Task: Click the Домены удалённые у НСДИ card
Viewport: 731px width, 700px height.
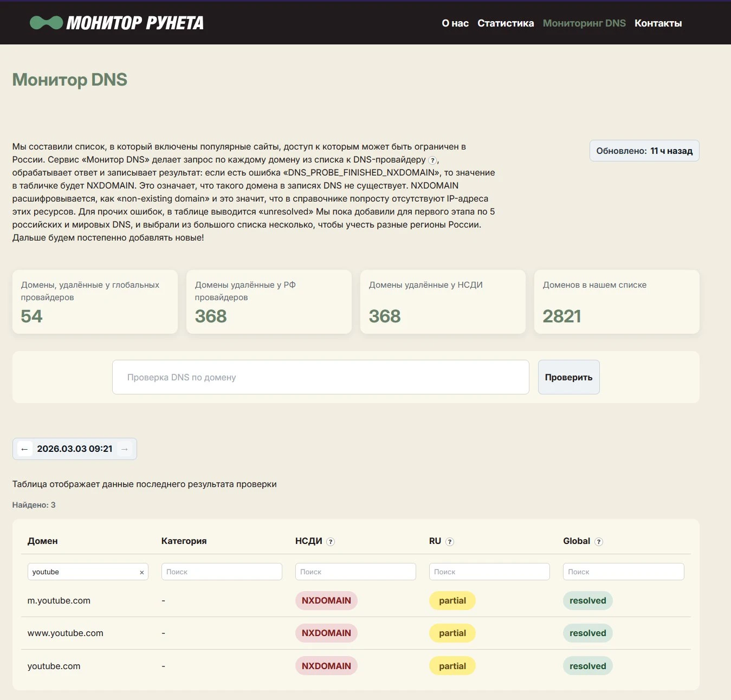Action: [x=443, y=302]
